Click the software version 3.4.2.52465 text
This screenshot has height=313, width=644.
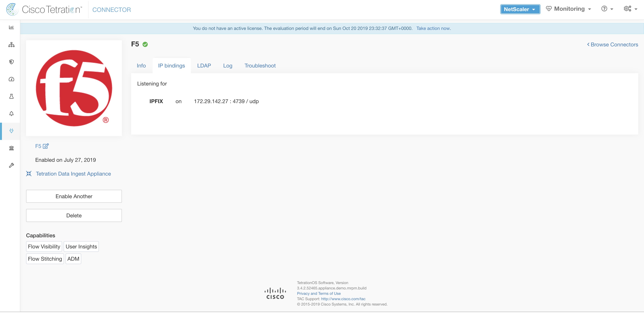tap(332, 288)
